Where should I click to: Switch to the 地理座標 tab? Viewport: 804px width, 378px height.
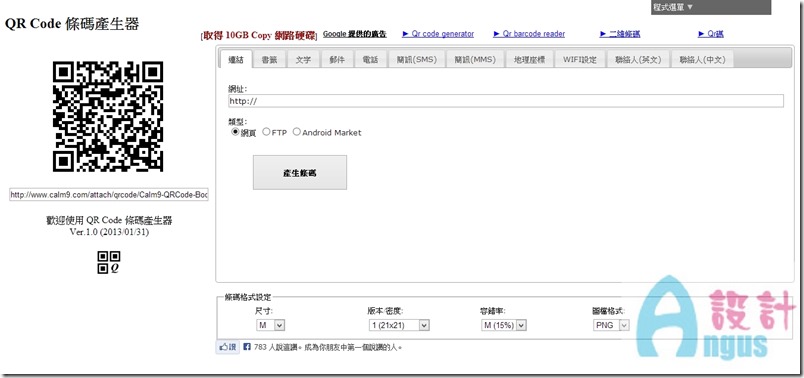(x=530, y=59)
